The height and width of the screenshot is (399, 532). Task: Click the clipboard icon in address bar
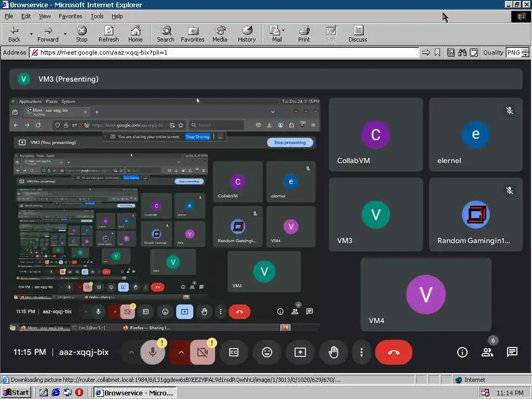point(474,52)
